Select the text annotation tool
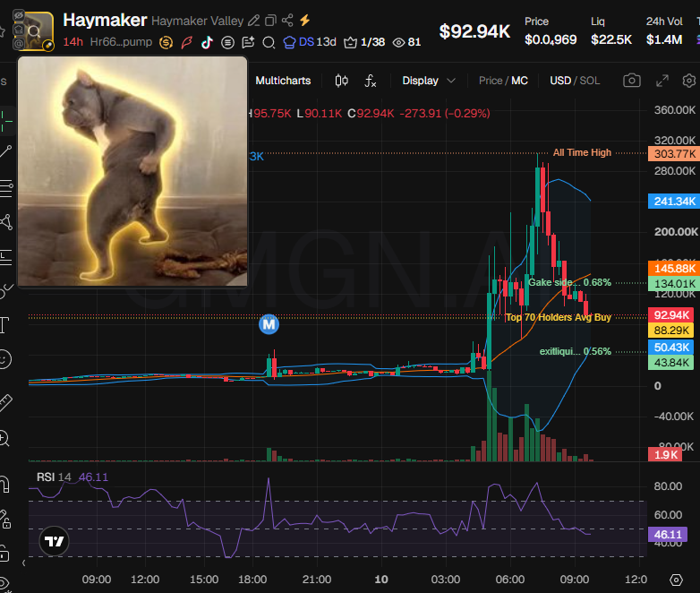 point(4,325)
